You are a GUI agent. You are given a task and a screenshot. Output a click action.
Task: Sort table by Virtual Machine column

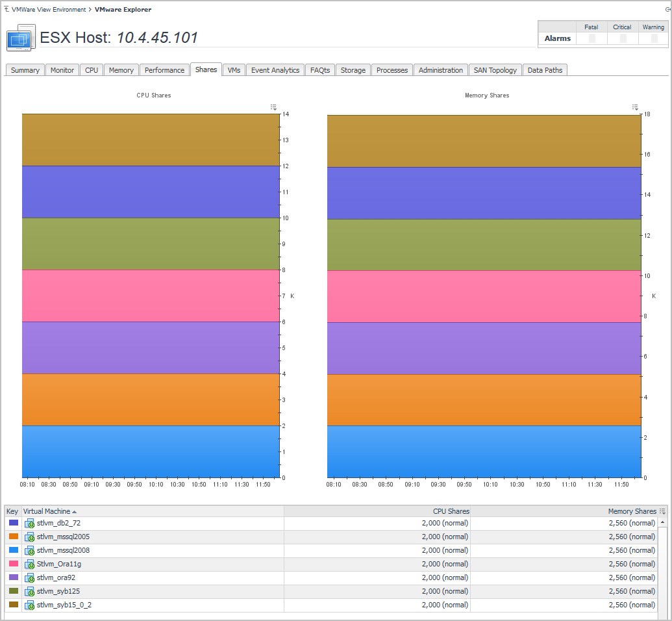point(47,511)
